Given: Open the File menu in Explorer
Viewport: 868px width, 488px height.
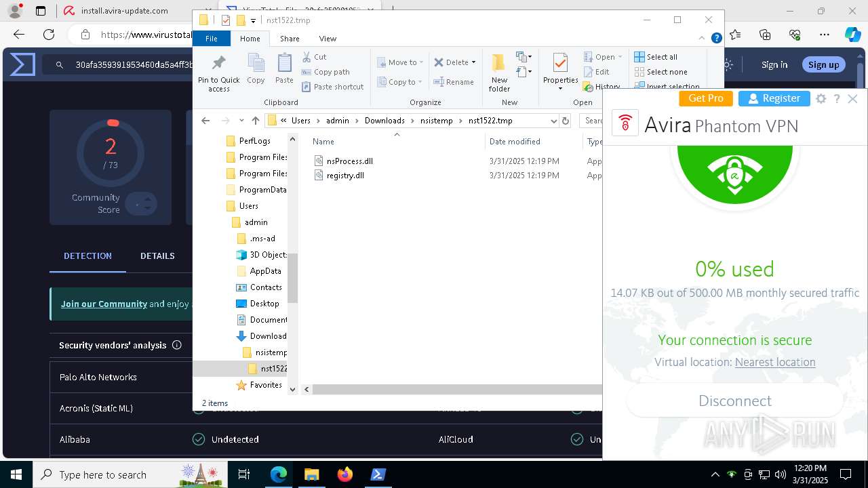Looking at the screenshot, I should [212, 39].
